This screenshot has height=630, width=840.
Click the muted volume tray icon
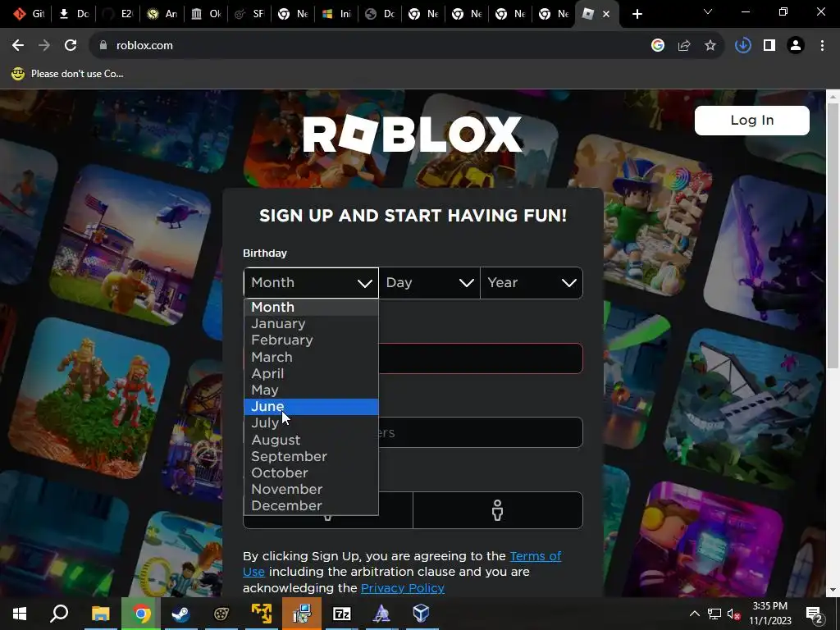point(734,614)
